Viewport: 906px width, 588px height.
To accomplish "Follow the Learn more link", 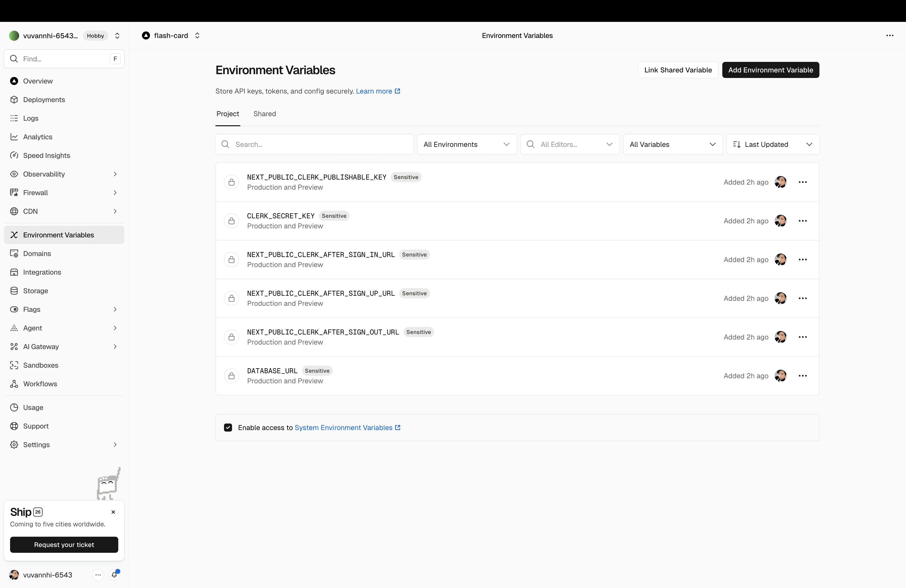I will 378,91.
